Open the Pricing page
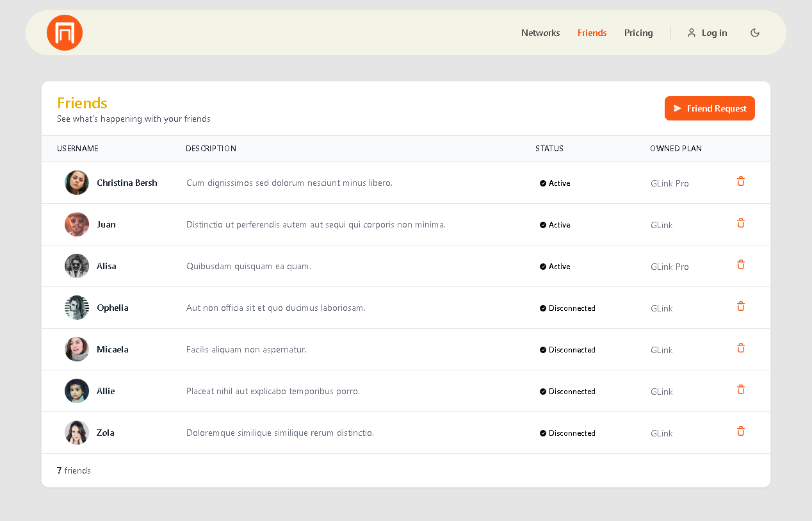Image resolution: width=812 pixels, height=521 pixels. 638,33
